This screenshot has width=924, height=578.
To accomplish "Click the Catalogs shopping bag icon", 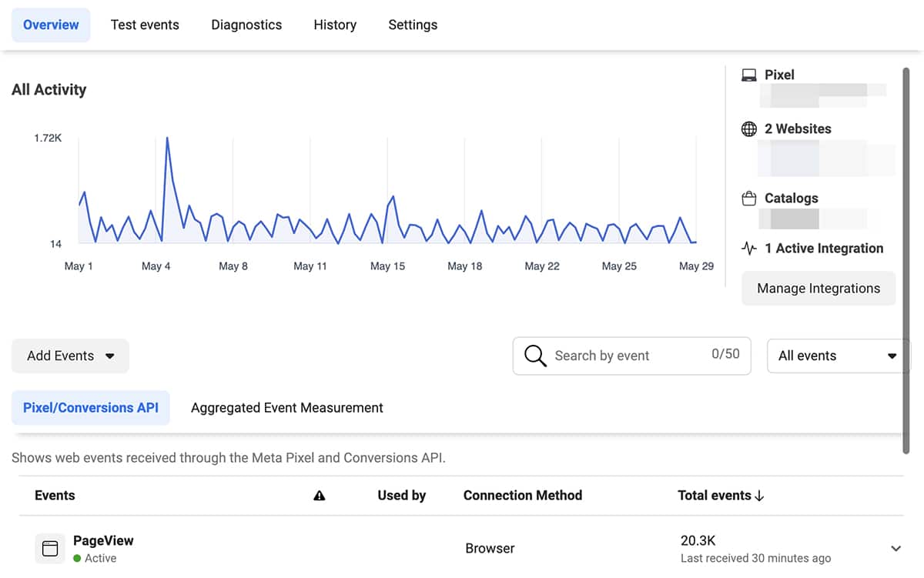I will pos(748,199).
